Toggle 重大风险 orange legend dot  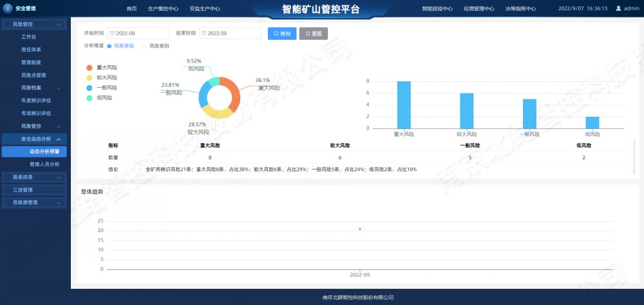click(89, 67)
